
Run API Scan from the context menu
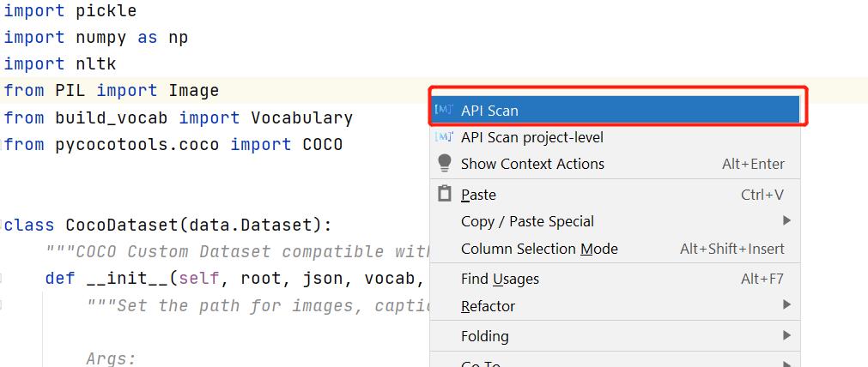point(489,110)
